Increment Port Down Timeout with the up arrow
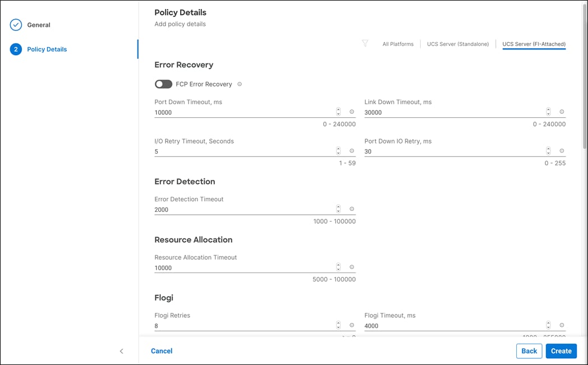Viewport: 588px width, 365px height. (338, 109)
